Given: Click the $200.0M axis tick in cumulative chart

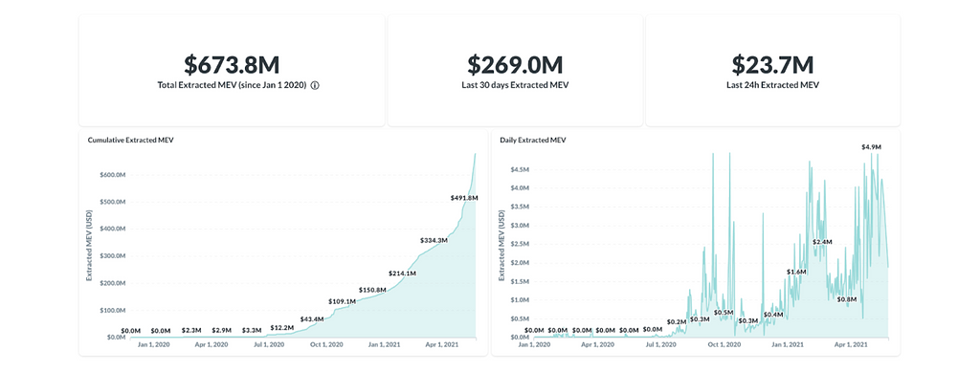Looking at the screenshot, I should click(x=113, y=283).
